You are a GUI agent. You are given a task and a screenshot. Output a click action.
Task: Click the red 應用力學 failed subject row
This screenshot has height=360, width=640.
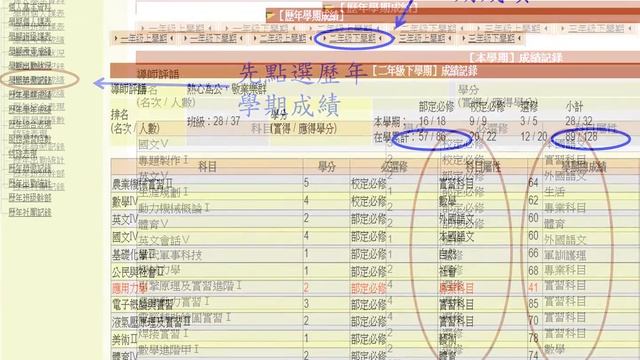click(x=375, y=288)
